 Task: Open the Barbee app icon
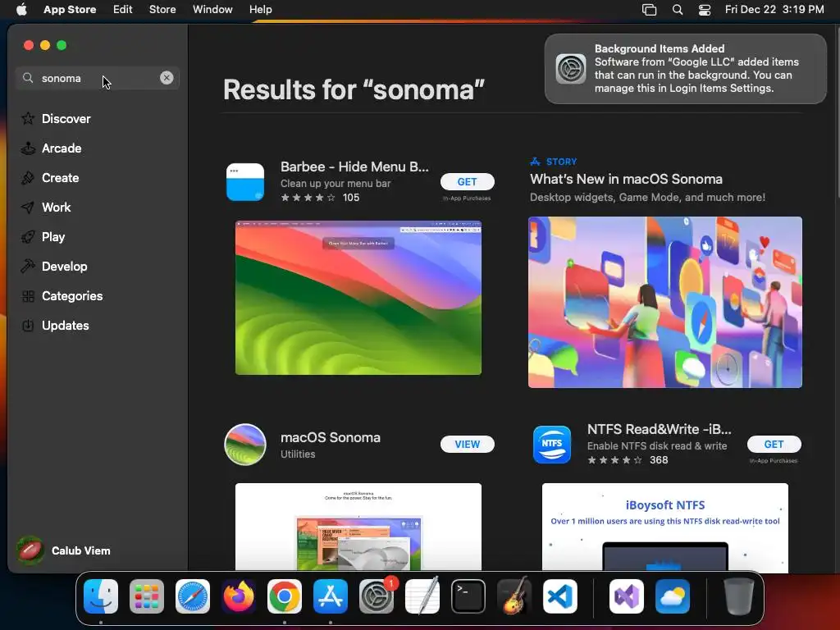pos(245,182)
